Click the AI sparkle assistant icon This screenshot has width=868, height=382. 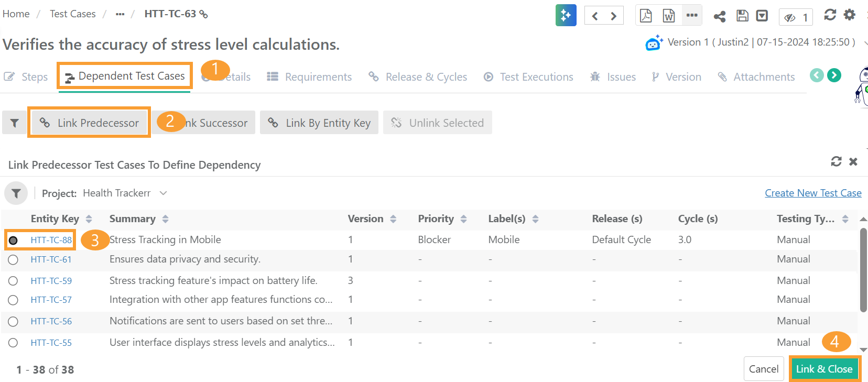pos(566,15)
